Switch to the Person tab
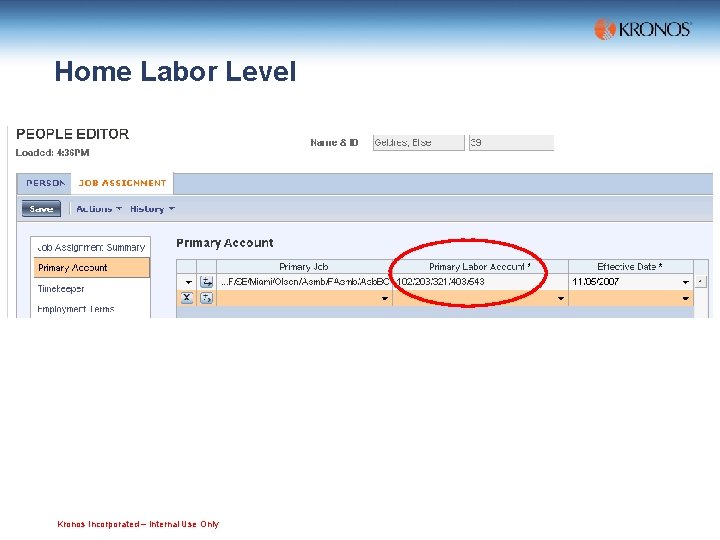 45,183
